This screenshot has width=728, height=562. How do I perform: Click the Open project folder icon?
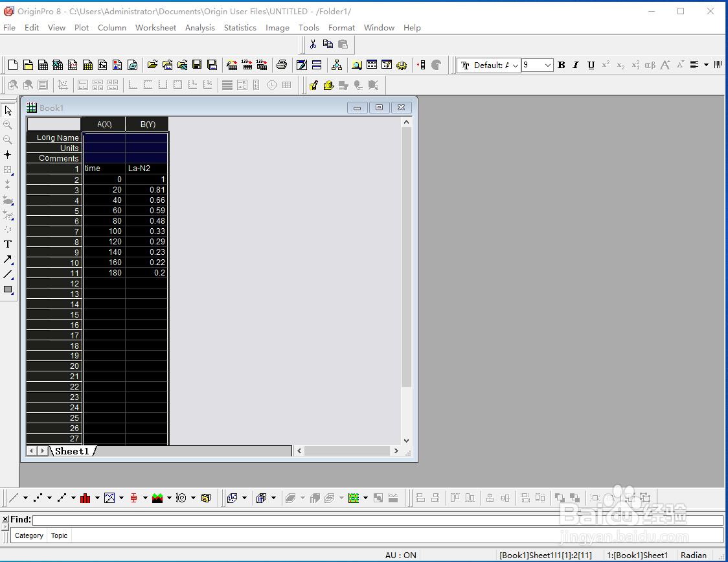(x=152, y=65)
